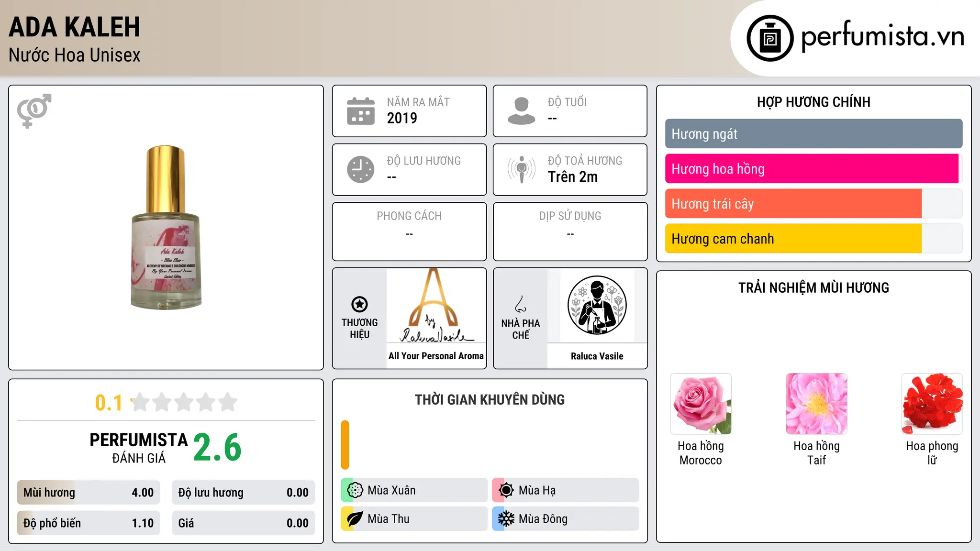Screen dimensions: 980x551
Task: Click the person icon beside Độ tuổi
Action: (x=521, y=111)
